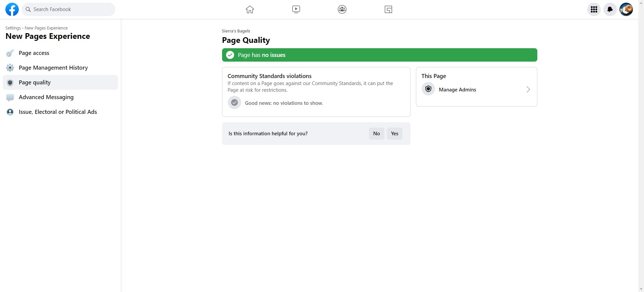Open the Video tab icon
This screenshot has height=292, width=644.
pyautogui.click(x=296, y=9)
